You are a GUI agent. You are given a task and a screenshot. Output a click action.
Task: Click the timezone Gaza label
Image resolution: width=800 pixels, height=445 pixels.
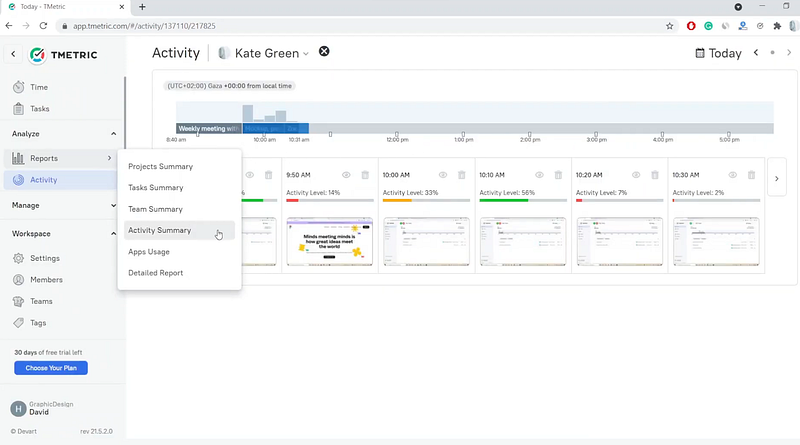(230, 86)
